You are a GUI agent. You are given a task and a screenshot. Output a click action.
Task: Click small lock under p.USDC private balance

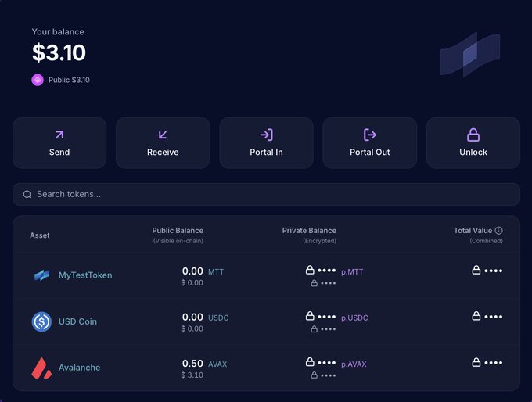pos(315,329)
